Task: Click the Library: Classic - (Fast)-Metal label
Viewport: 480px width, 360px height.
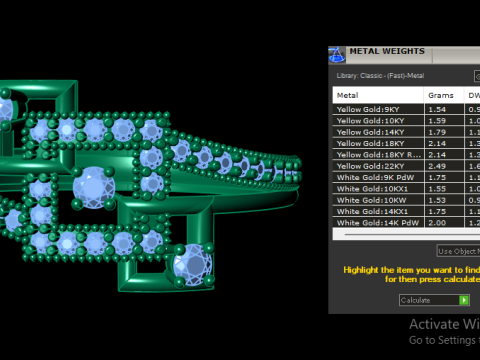Action: pos(380,76)
